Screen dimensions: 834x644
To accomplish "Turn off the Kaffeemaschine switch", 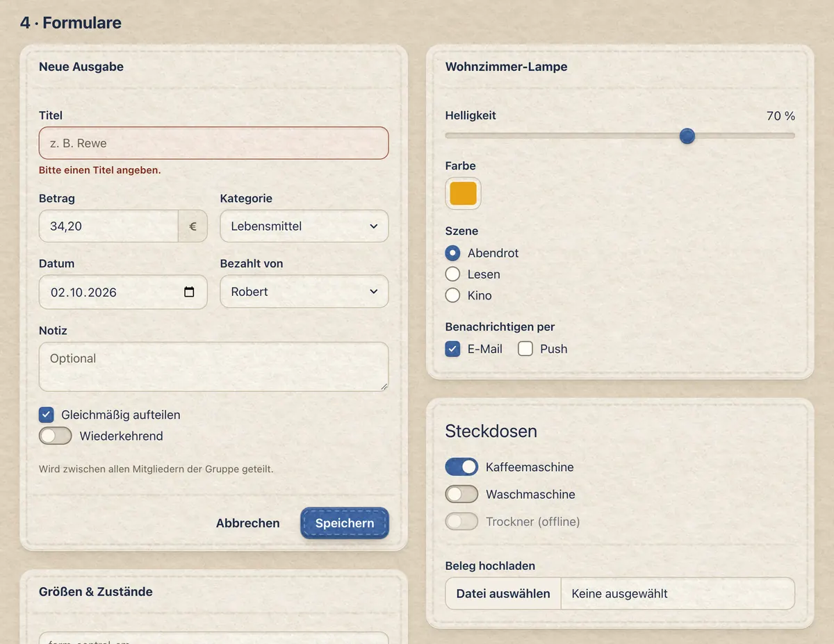I will click(x=461, y=467).
